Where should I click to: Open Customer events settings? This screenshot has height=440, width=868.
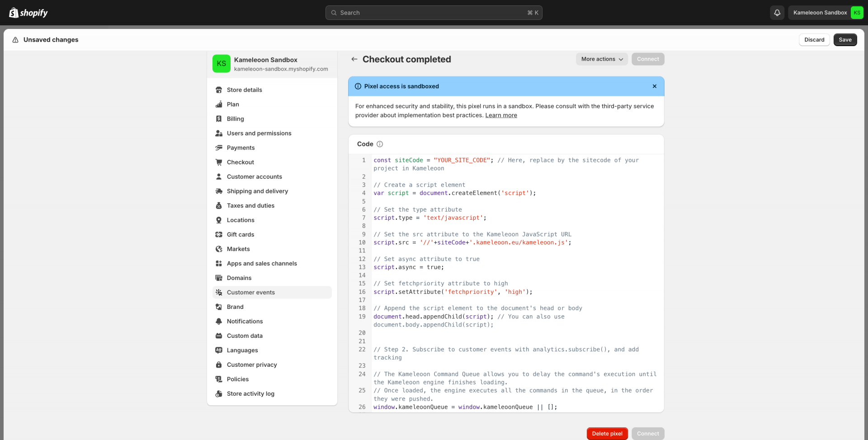click(x=251, y=293)
